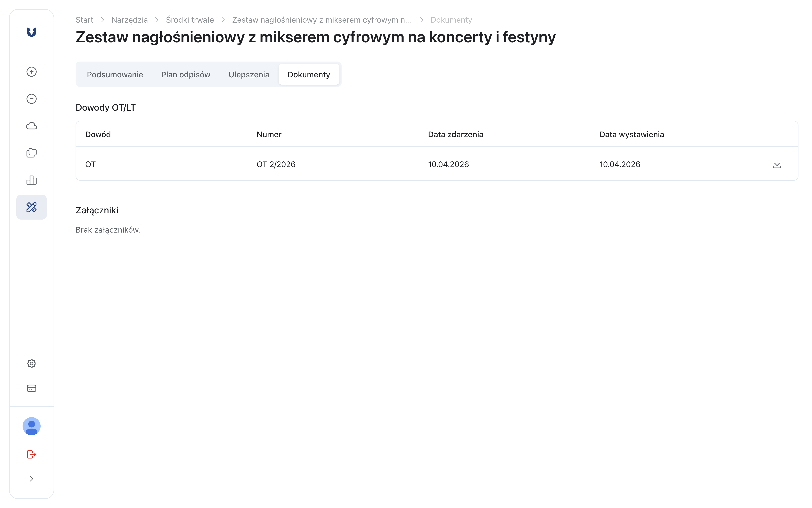The height and width of the screenshot is (508, 812).
Task: Click the Załączniki section heading
Action: [x=97, y=210]
